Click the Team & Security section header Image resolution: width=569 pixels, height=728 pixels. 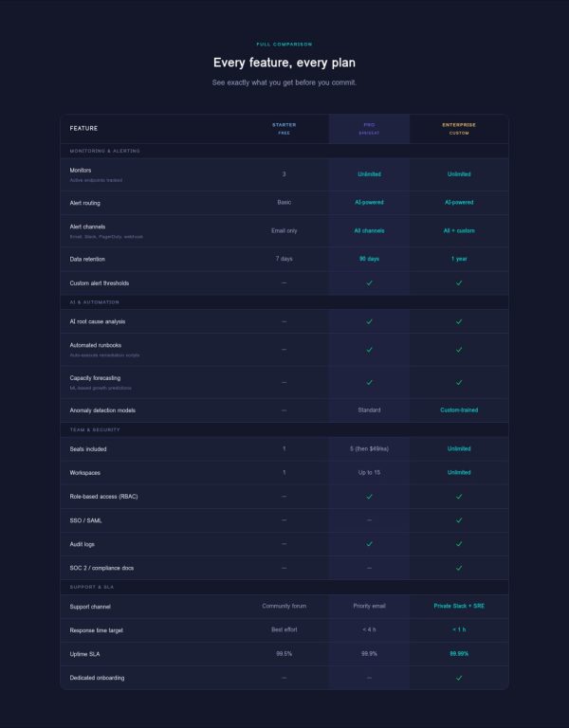click(95, 430)
